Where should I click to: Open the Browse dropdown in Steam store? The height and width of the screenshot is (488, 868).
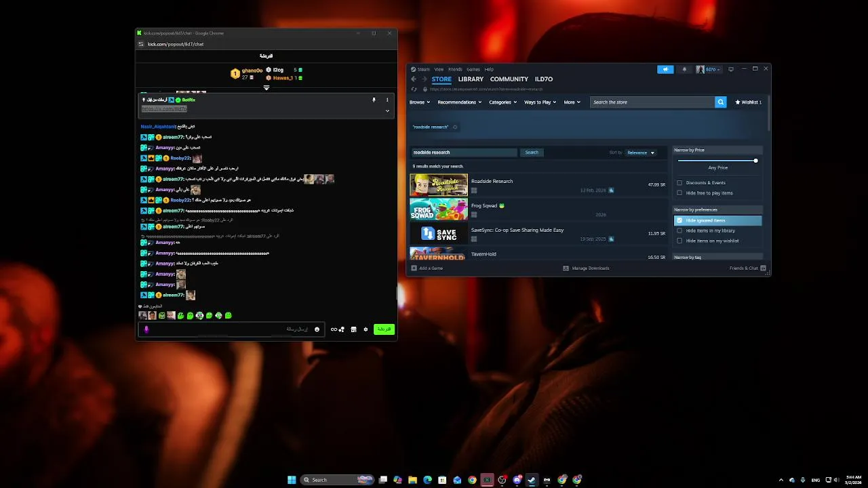(x=420, y=102)
